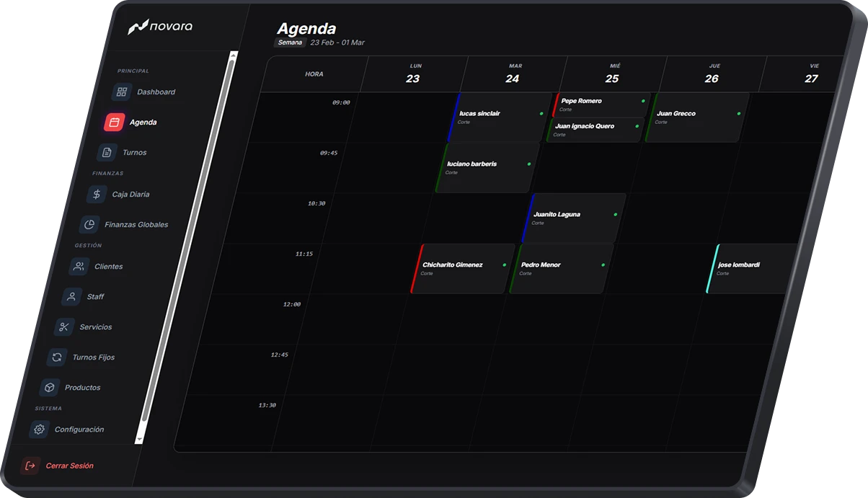Open the Turnos document icon
Image resolution: width=868 pixels, height=498 pixels.
click(107, 153)
